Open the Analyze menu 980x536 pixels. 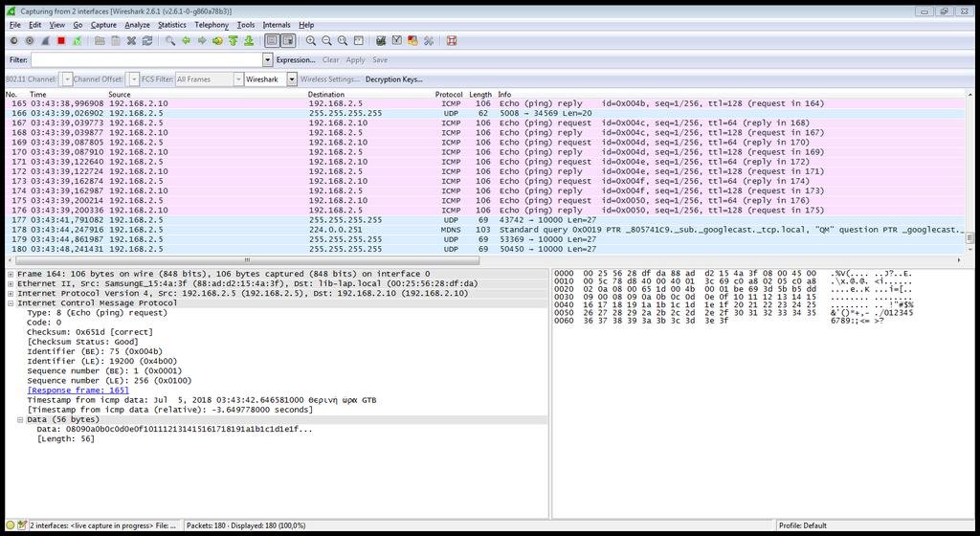(137, 25)
